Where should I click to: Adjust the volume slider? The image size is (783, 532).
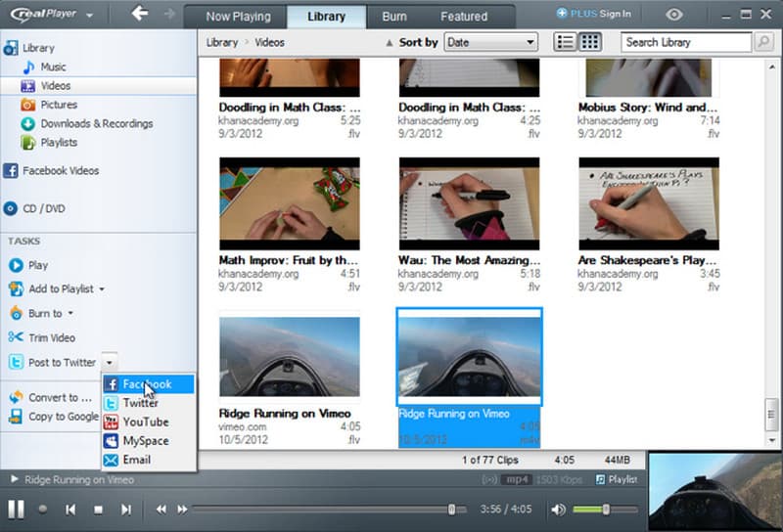pos(605,510)
